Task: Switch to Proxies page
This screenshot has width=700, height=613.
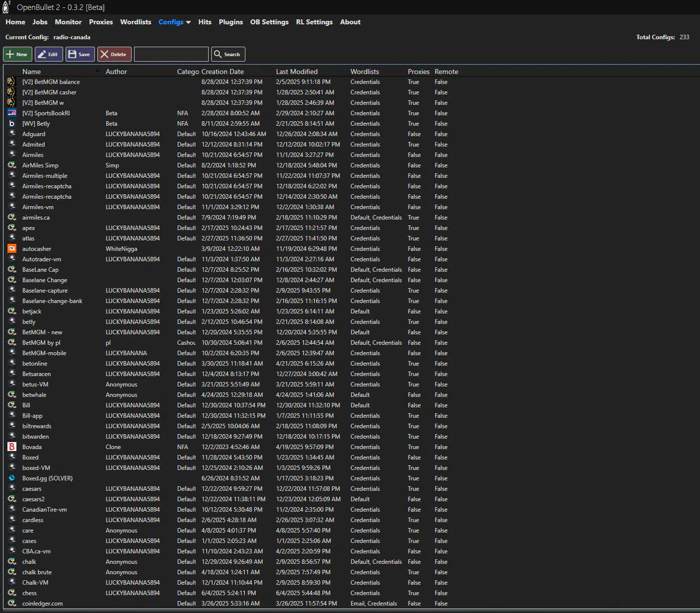Action: [x=101, y=22]
